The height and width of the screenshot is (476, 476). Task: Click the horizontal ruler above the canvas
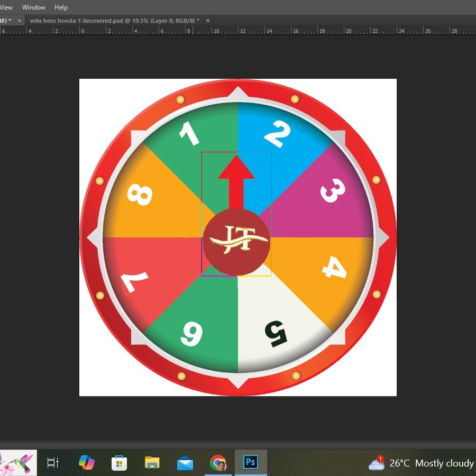tap(238, 31)
